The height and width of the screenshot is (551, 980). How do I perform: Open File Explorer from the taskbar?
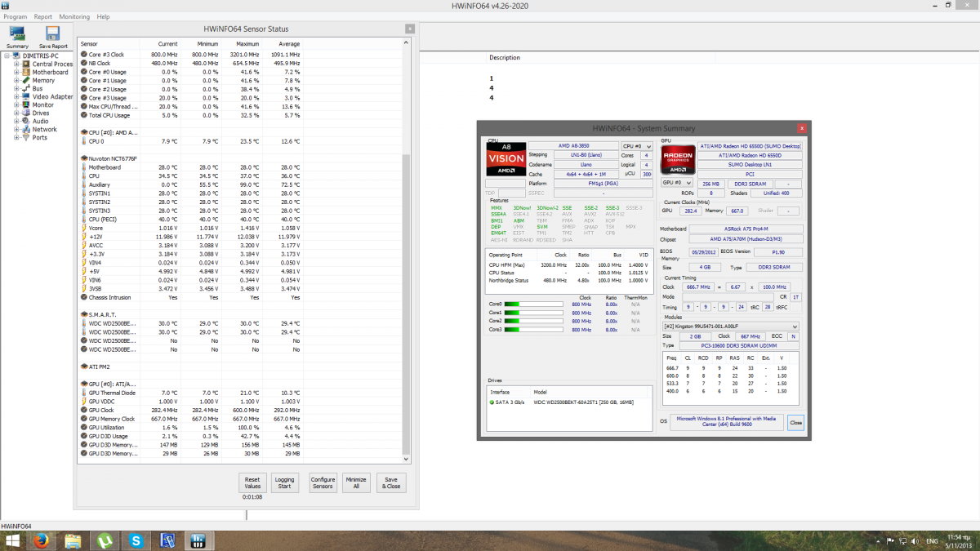[x=73, y=540]
